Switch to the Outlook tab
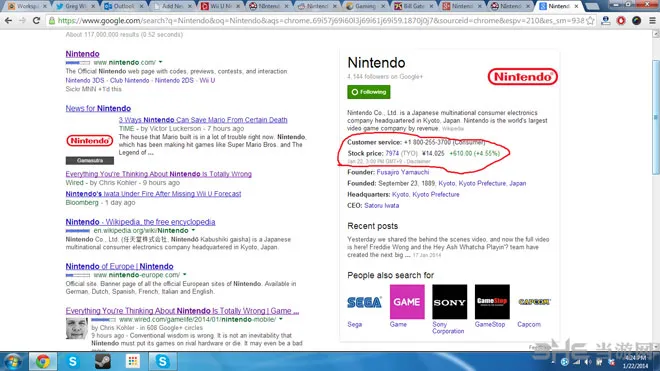The image size is (660, 371). click(x=124, y=6)
